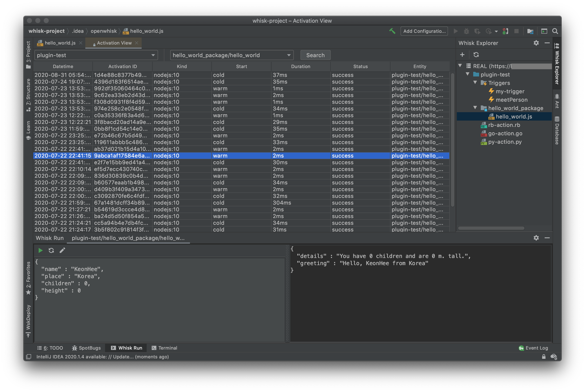Select the my-trigger item in Whisk Explorer
The image size is (585, 392).
[x=510, y=91]
